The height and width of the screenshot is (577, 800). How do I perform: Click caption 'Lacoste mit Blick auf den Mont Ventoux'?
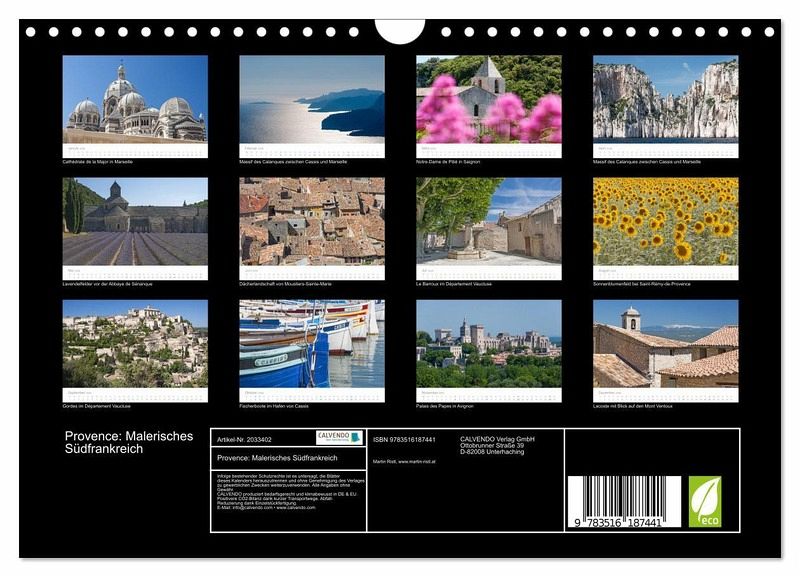(633, 407)
